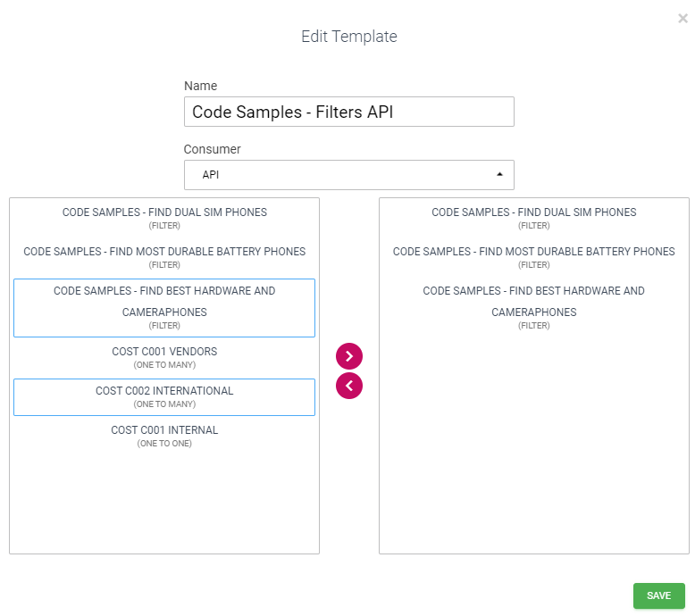695x616 pixels.
Task: Select Find Best Hardware and Cameraphones in right list
Action: tap(533, 308)
